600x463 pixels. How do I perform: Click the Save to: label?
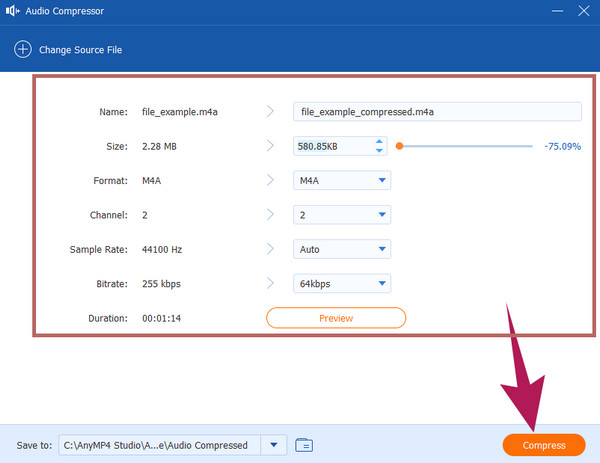pos(34,445)
